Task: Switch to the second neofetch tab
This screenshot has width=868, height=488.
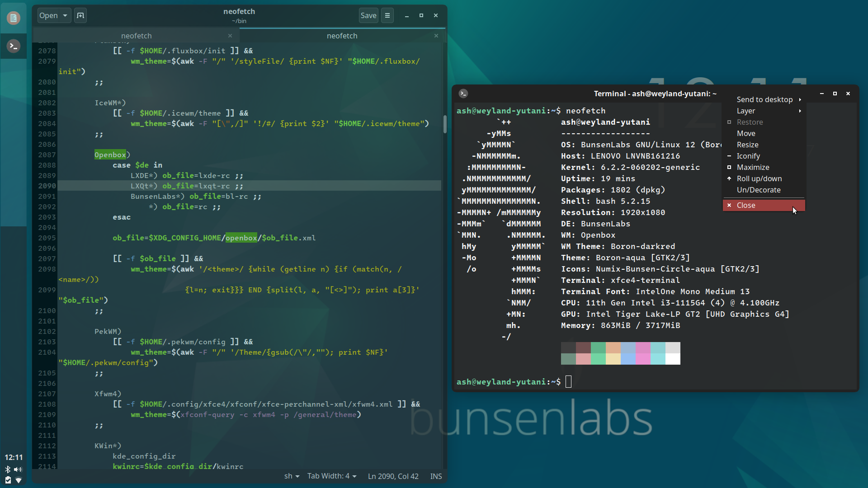Action: [x=342, y=36]
